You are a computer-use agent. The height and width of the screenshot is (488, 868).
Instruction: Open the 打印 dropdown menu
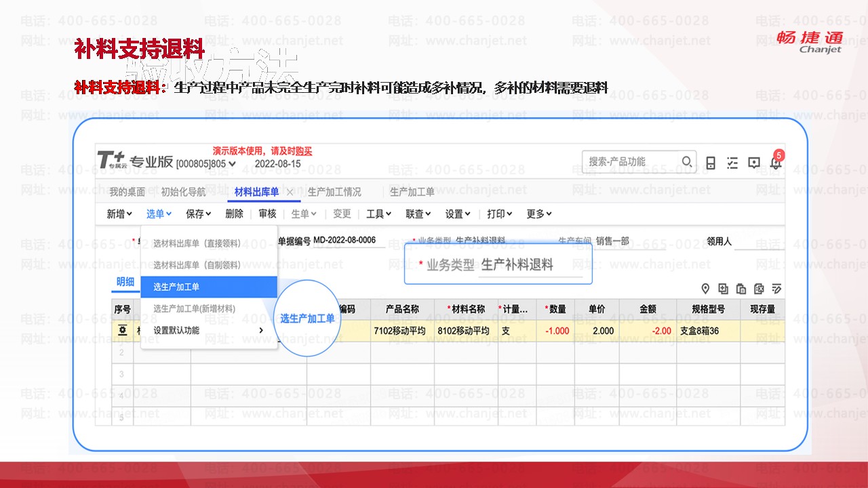coord(499,214)
